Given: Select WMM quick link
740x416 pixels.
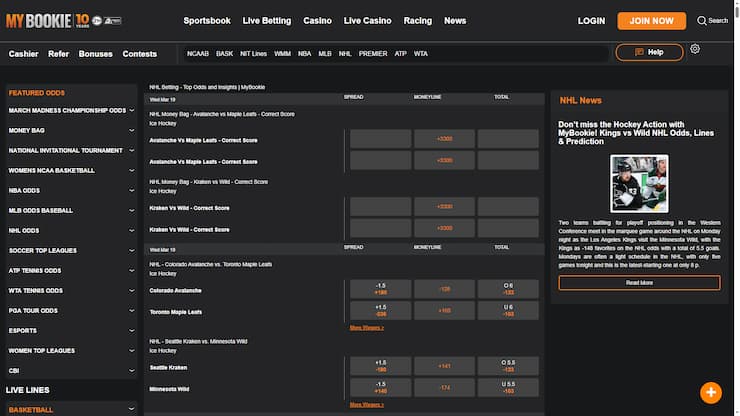Looking at the screenshot, I should [x=282, y=54].
